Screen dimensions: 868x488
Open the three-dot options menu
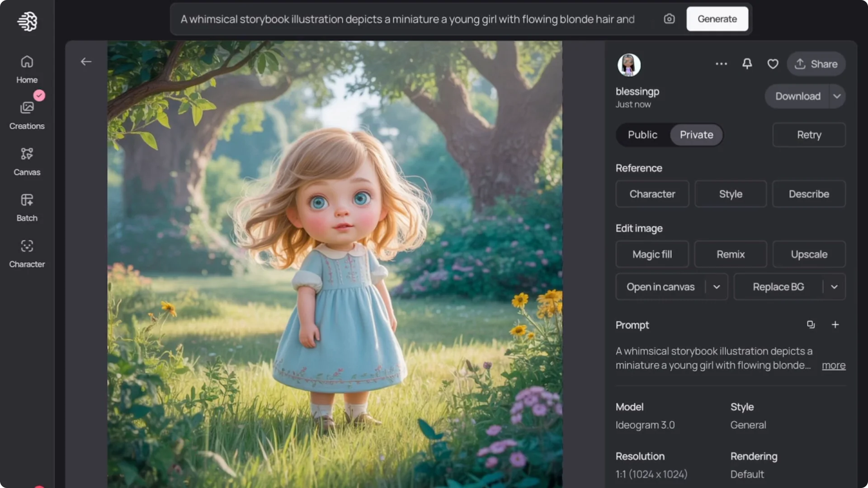click(x=721, y=64)
